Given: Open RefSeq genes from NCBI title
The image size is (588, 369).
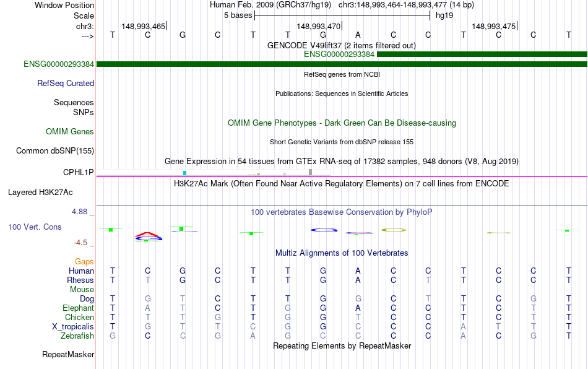Looking at the screenshot, I should (342, 74).
